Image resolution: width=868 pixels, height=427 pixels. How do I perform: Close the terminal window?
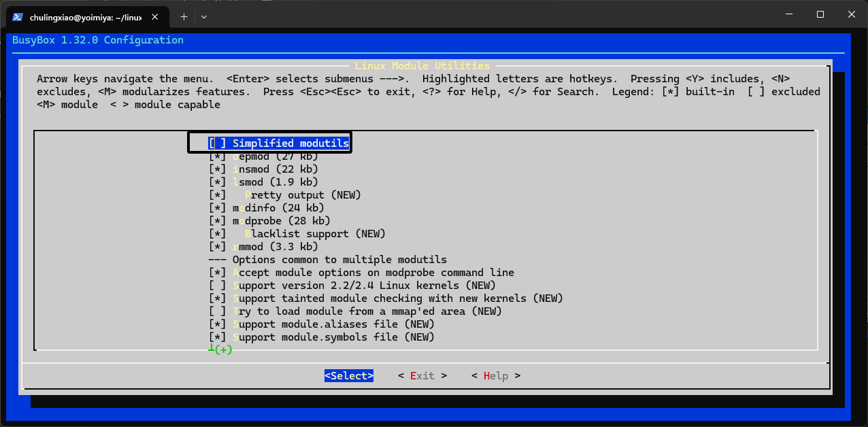(x=852, y=14)
